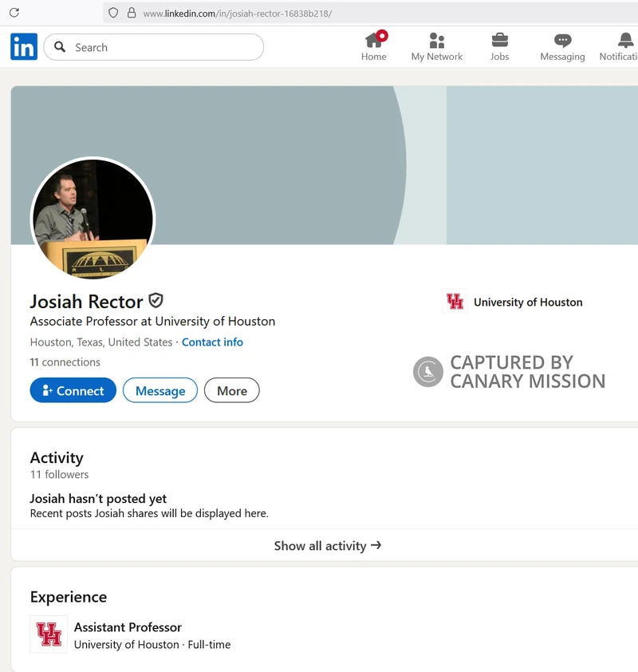Open the Jobs briefcase icon

click(x=499, y=40)
